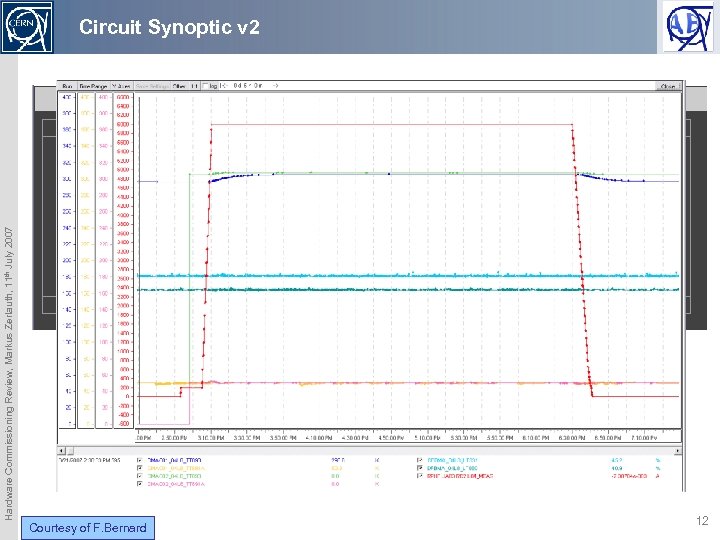Click the 6:30:00 PM time axis label
This screenshot has height=540, width=720.
tap(572, 438)
